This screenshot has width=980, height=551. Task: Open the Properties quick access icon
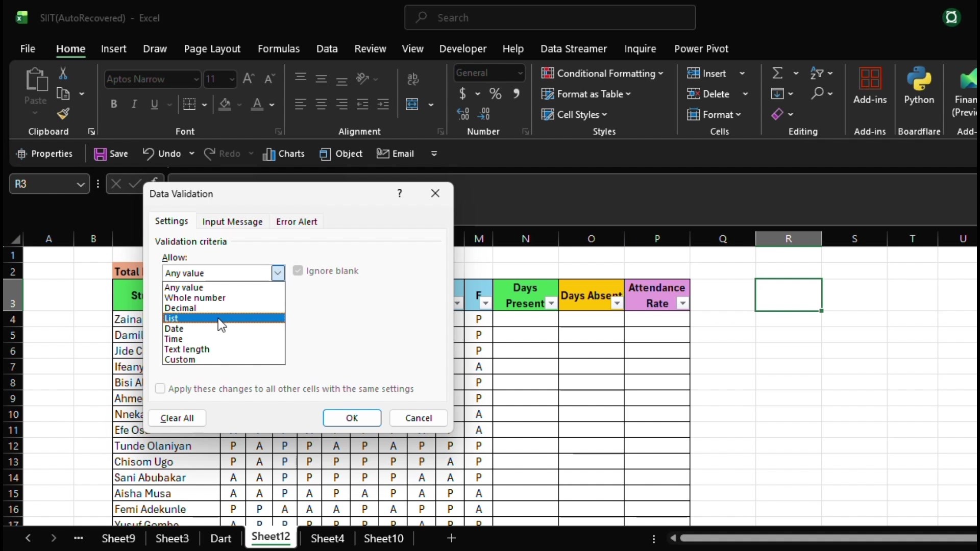pyautogui.click(x=44, y=154)
